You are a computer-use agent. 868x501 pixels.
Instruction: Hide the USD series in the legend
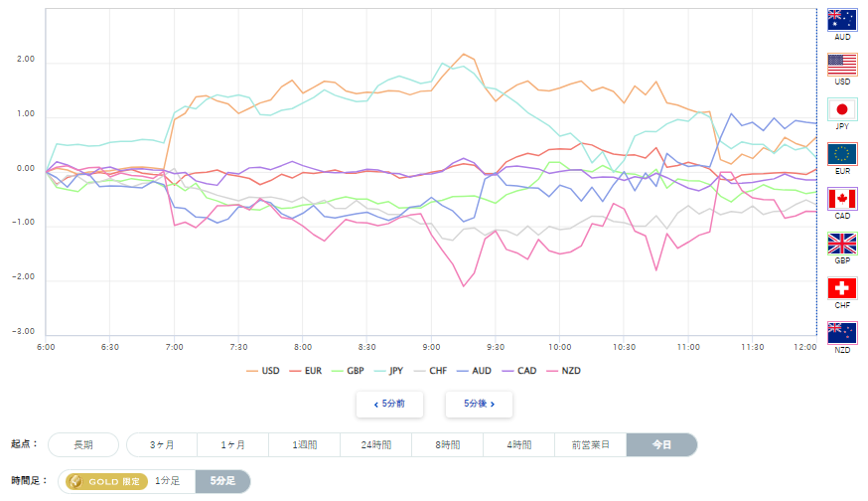click(263, 371)
